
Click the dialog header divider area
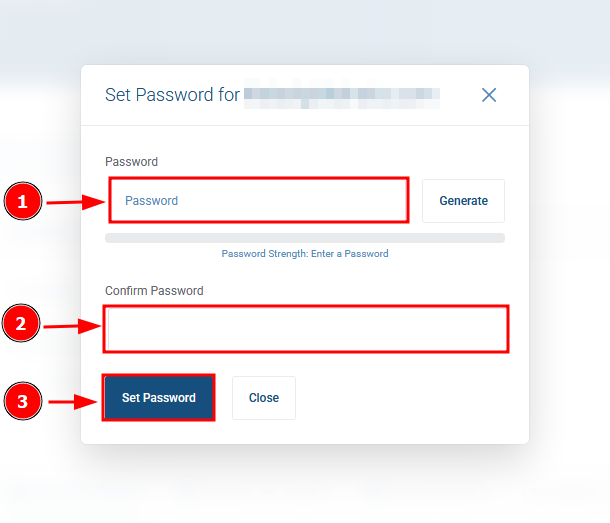305,125
